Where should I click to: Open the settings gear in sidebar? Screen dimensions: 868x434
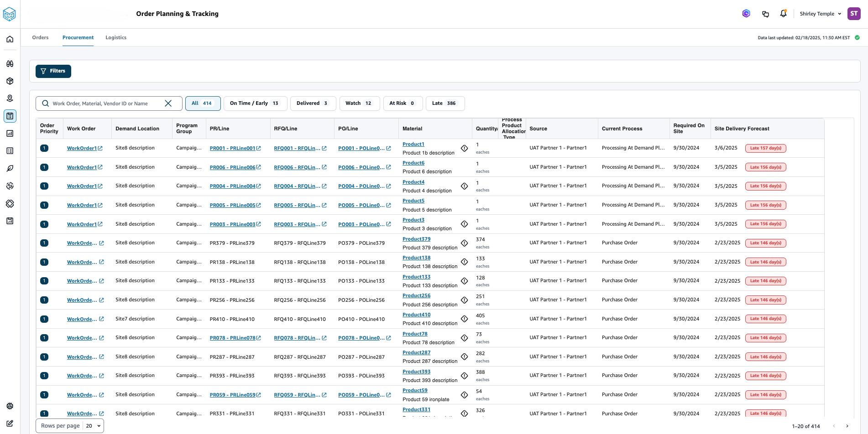coord(10,406)
